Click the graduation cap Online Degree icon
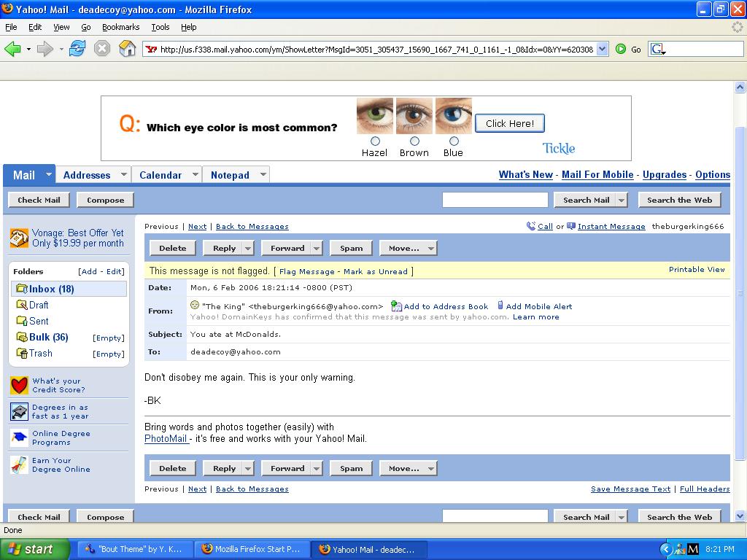The image size is (747, 560). point(19,437)
